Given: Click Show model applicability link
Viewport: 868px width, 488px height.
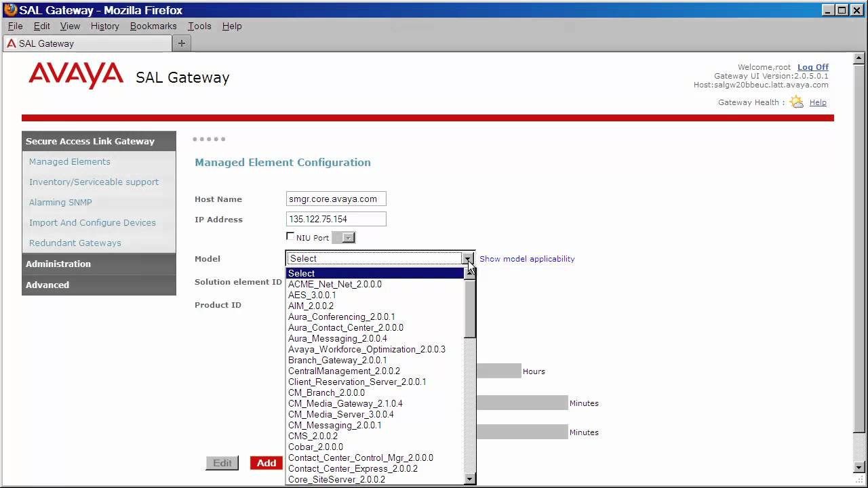Looking at the screenshot, I should pos(527,259).
